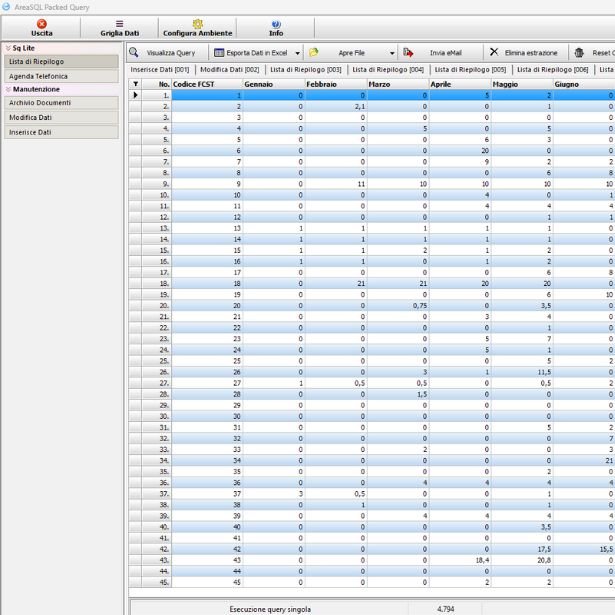Click the Visualizza Query button
Screen dimensions: 615x615
(x=166, y=52)
